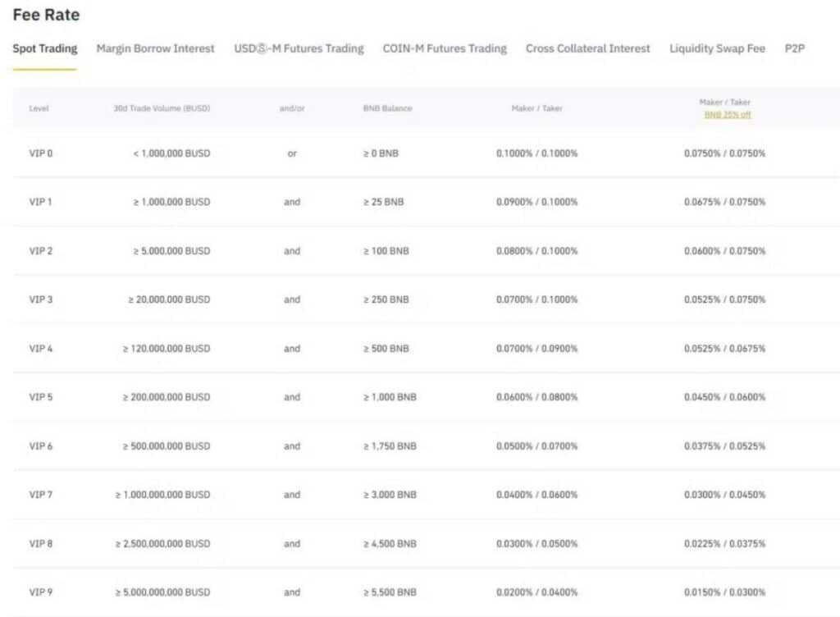Viewport: 840px width, 617px height.
Task: Click the VIP 7 trade volume value
Action: point(166,494)
